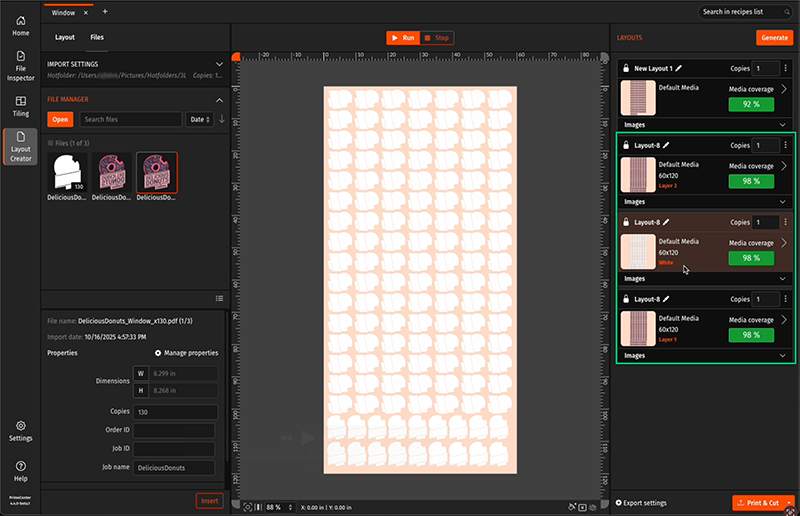800x516 pixels.
Task: Expand Images section under New Layout 1
Action: click(783, 125)
